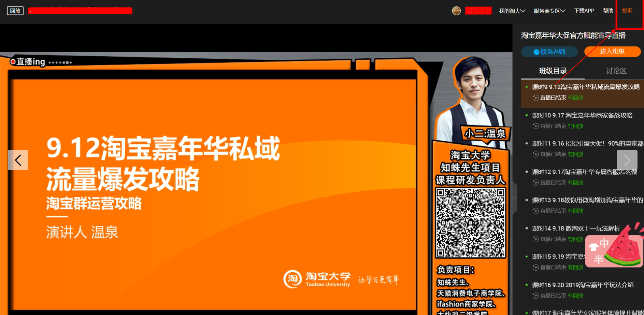The image size is (644, 315).
Task: Expand the 我的淘大 dropdown menu
Action: click(512, 11)
